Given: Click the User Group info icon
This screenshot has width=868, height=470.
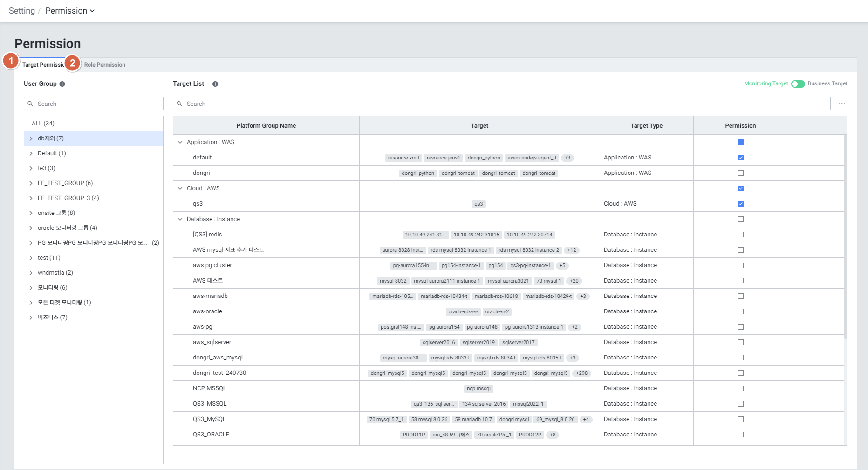Looking at the screenshot, I should pos(62,84).
